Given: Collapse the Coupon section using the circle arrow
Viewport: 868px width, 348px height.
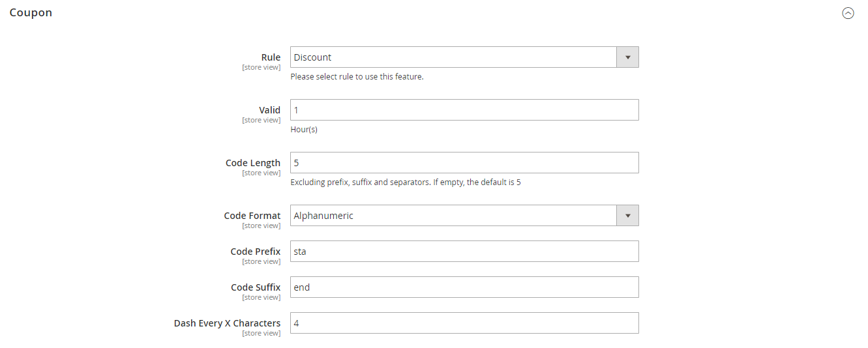Looking at the screenshot, I should tap(848, 13).
